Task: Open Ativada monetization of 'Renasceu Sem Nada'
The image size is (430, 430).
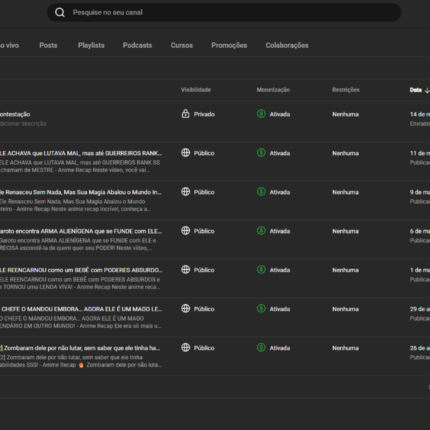Action: 280,192
